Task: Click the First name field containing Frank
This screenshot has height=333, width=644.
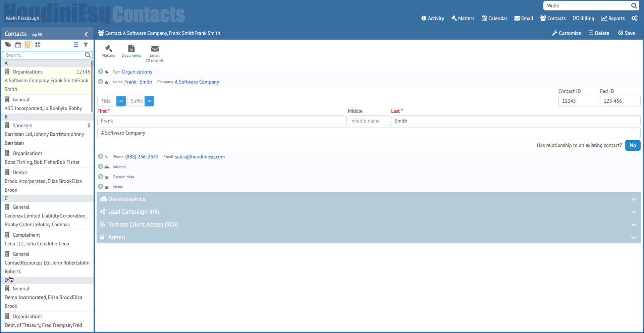Action: (222, 121)
